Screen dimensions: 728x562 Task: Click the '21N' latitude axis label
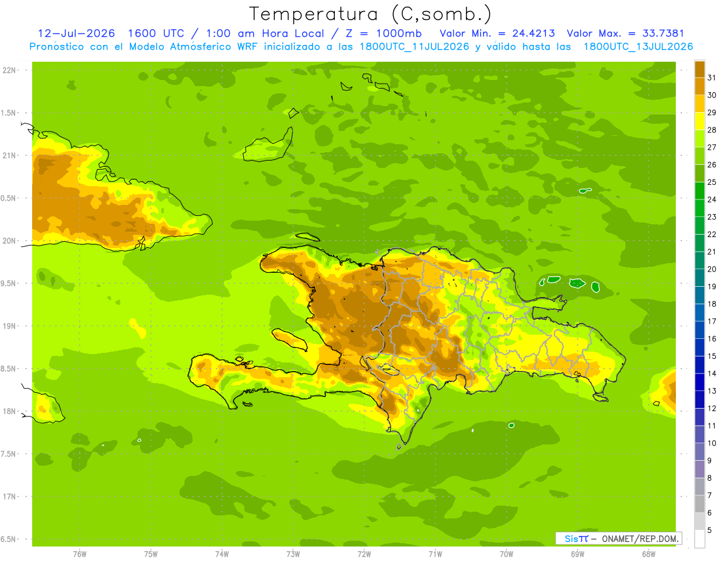10,155
